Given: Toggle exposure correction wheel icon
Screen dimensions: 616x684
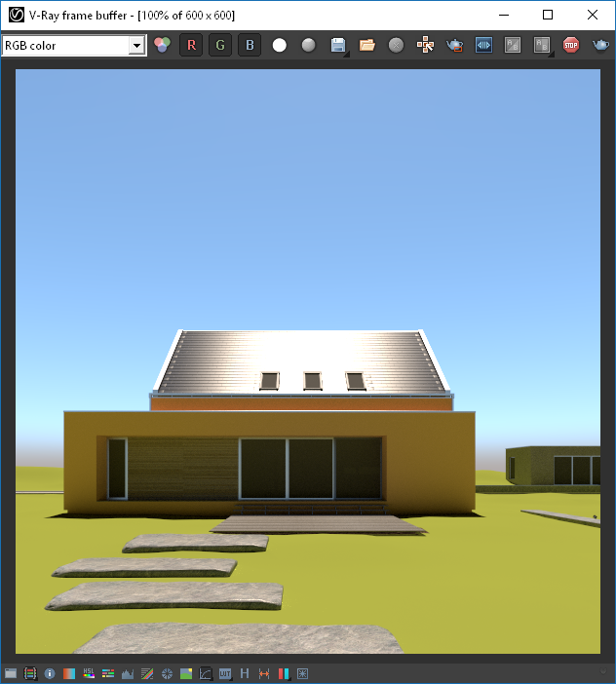Looking at the screenshot, I should (x=167, y=673).
